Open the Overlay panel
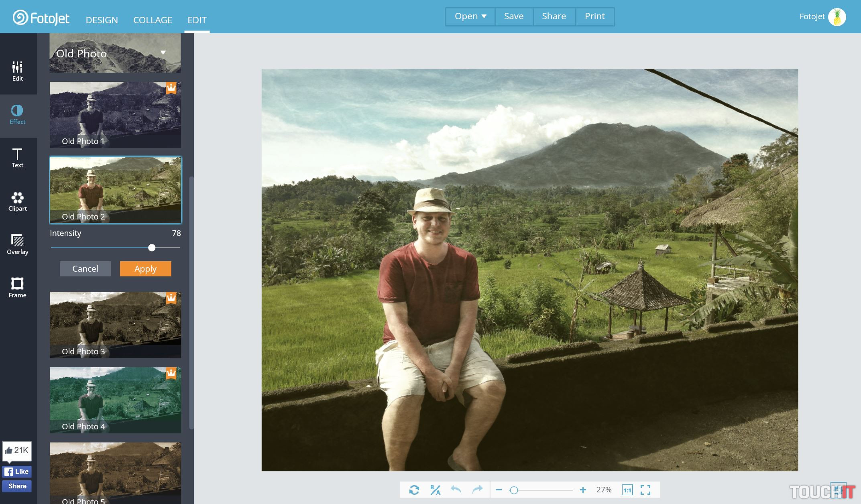Image resolution: width=861 pixels, height=504 pixels. click(x=18, y=245)
